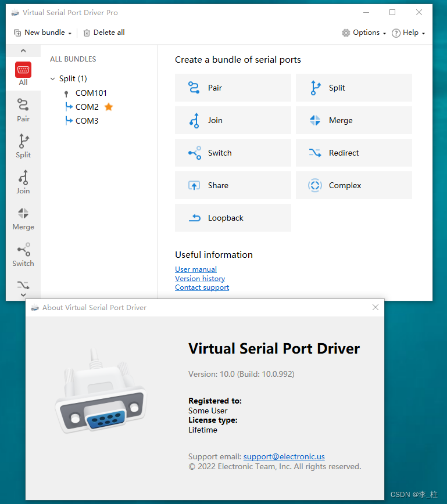Click the Help question mark icon
This screenshot has width=447, height=504.
(396, 33)
